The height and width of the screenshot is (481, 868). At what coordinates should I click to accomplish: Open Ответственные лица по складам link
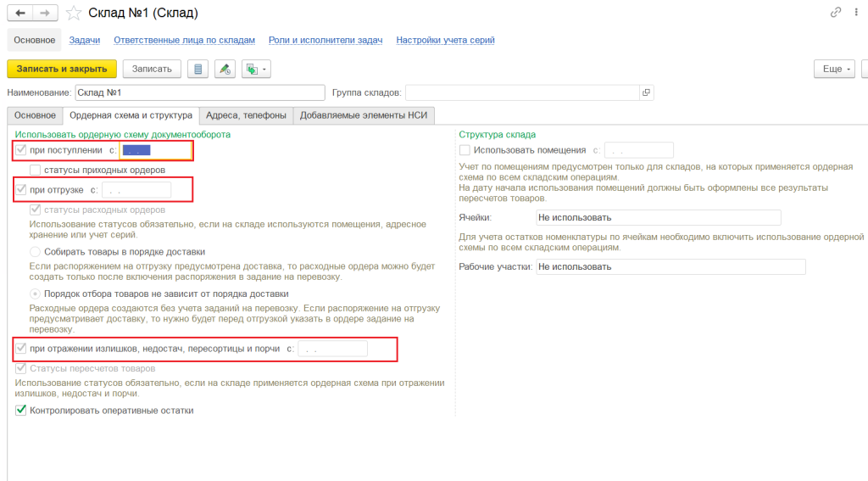click(184, 40)
